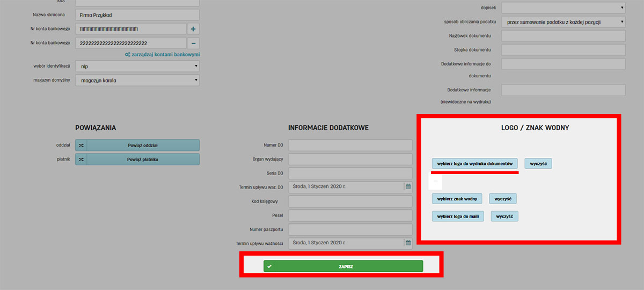This screenshot has width=644, height=290.
Task: Click shuffle icon on Powiąż oddział
Action: [81, 145]
